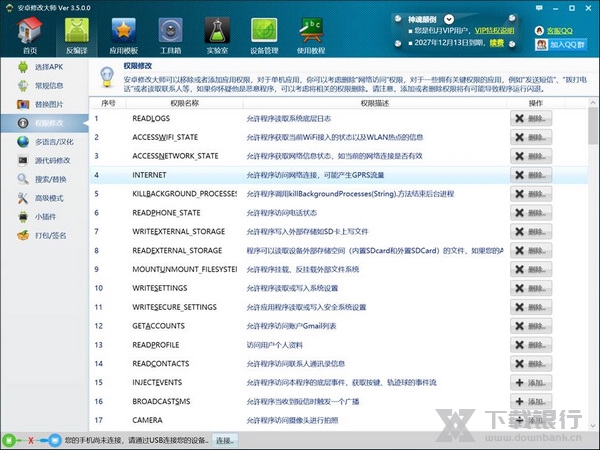
Task: Click the description 访问用户个人资料
Action: click(x=274, y=345)
